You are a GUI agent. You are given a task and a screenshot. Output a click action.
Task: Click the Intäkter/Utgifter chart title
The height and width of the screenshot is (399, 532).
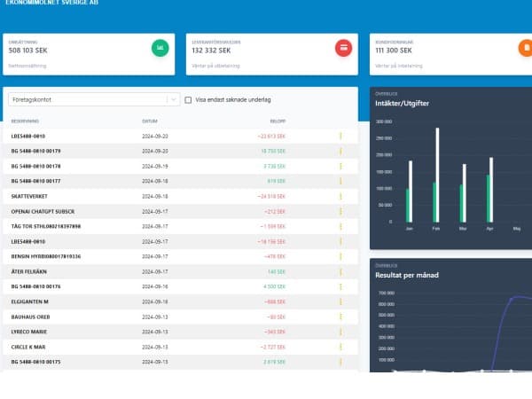(x=402, y=103)
